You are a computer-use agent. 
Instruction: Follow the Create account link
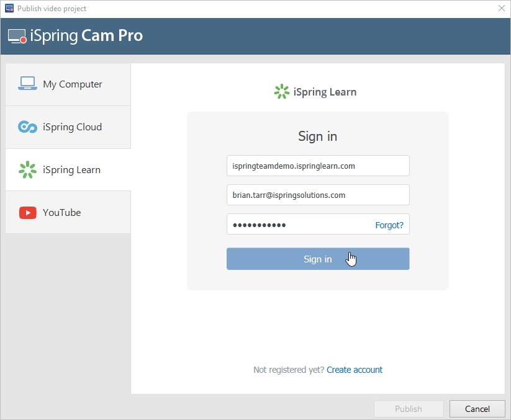pyautogui.click(x=355, y=370)
